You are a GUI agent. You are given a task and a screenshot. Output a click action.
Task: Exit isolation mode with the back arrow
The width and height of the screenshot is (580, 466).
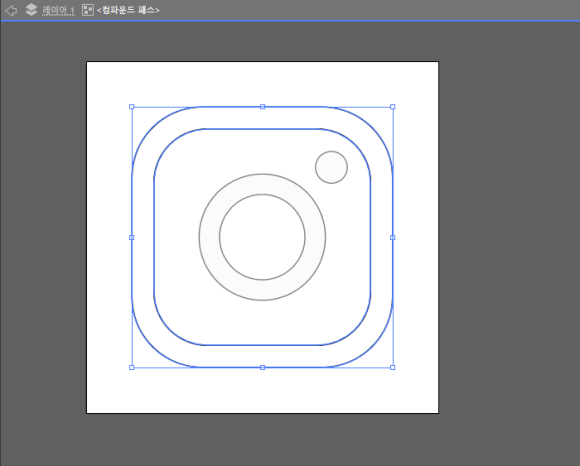[11, 10]
